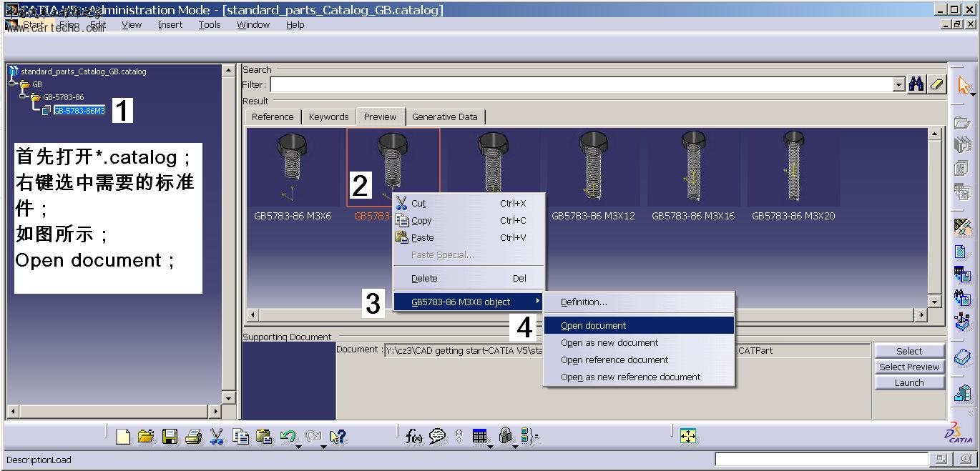Open the Filter combo box dropdown arrow
The image size is (980, 471).
899,84
